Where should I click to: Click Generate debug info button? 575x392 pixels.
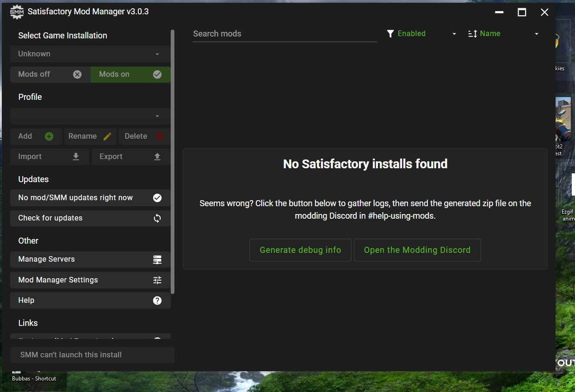click(300, 250)
